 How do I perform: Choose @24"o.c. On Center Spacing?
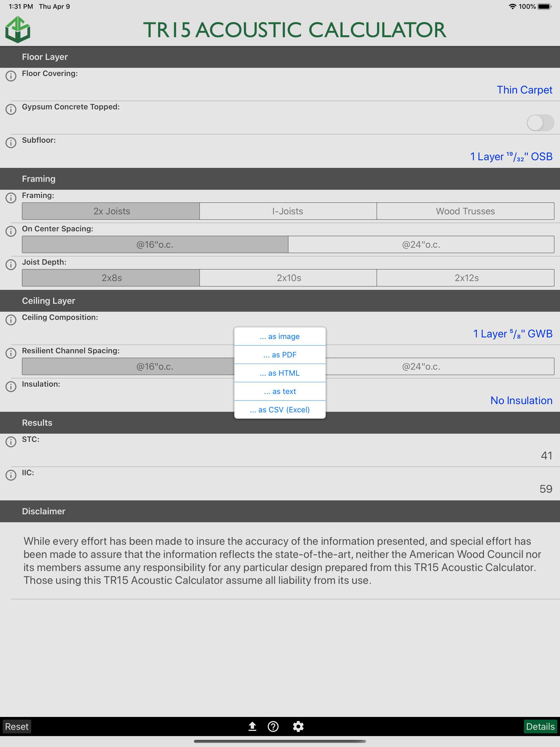pos(421,244)
